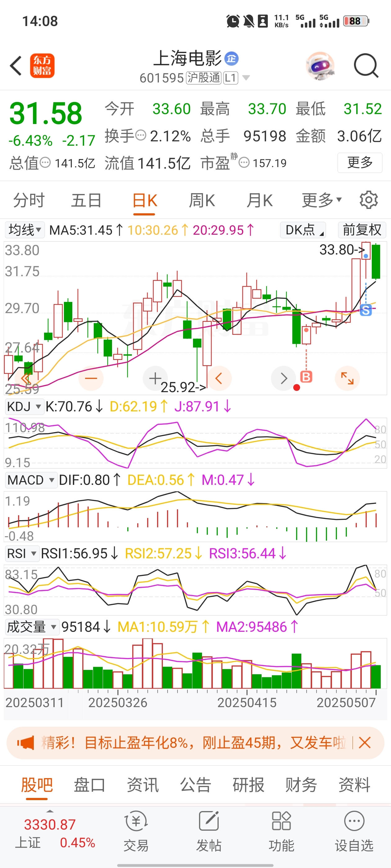Tap the search magnifier icon
Screen dimensions: 391x868
[366, 66]
